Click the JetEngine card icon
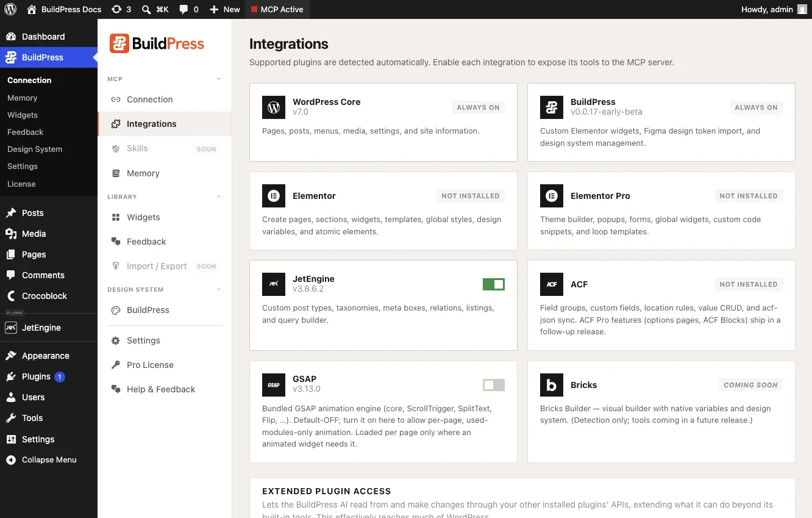The image size is (812, 518). click(x=274, y=284)
